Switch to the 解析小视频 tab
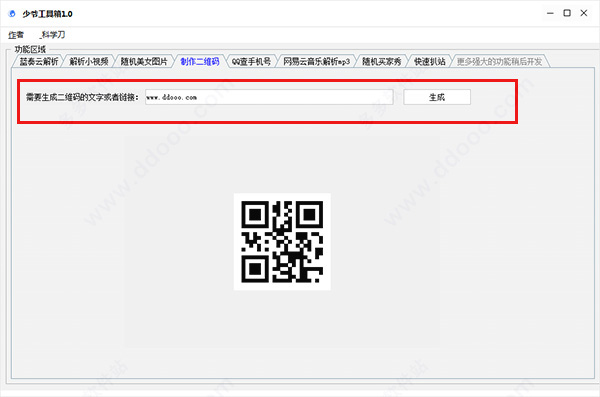Screen dimensions: 600x397 tap(89, 61)
